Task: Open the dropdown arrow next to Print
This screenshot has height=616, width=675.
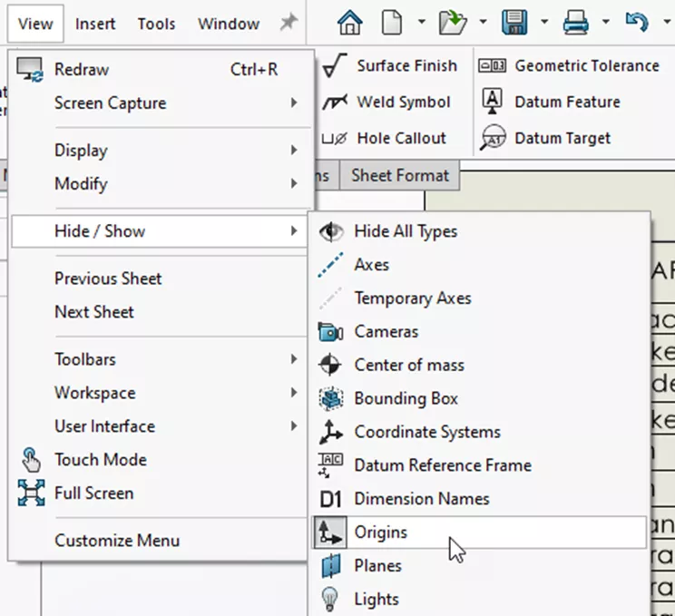Action: pos(606,22)
